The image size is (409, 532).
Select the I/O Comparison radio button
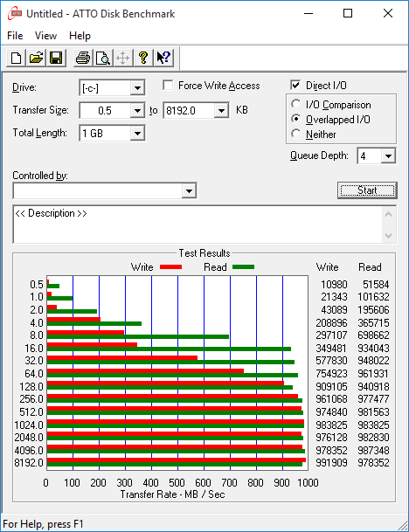(296, 104)
